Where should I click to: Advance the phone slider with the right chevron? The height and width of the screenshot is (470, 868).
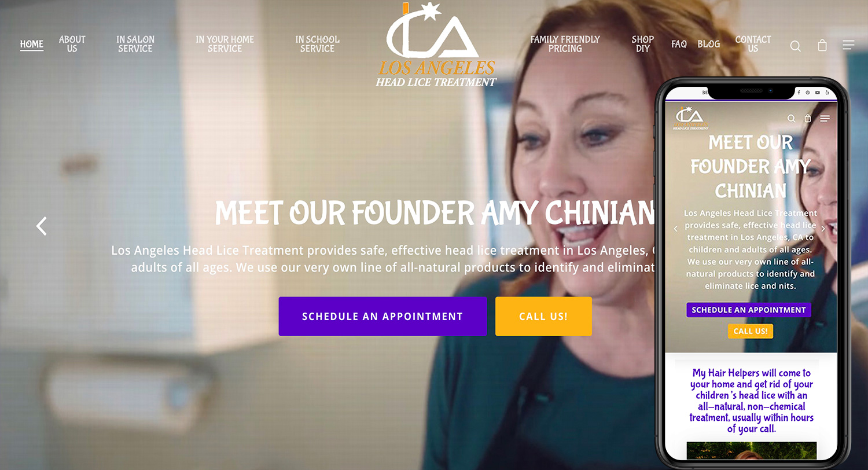point(823,229)
